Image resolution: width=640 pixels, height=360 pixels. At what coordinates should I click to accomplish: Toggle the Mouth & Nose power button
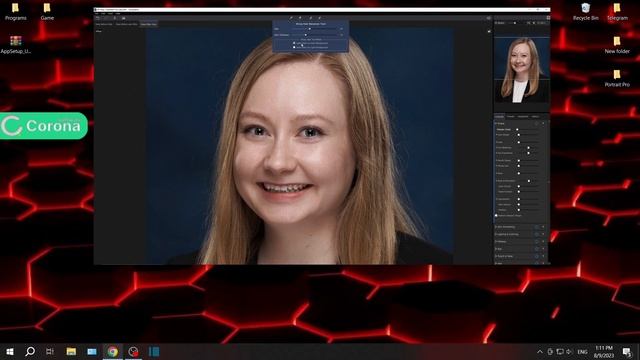(x=537, y=256)
